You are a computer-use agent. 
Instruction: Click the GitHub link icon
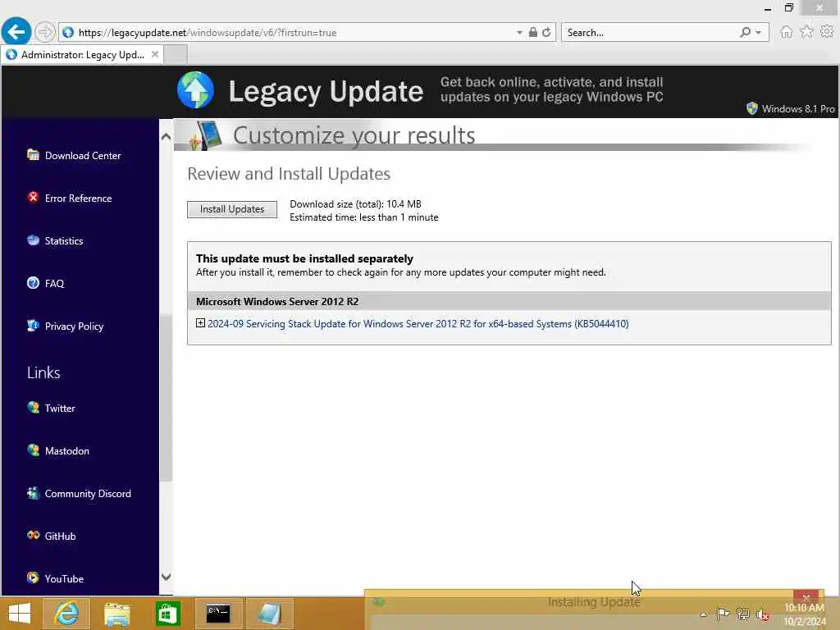(33, 536)
